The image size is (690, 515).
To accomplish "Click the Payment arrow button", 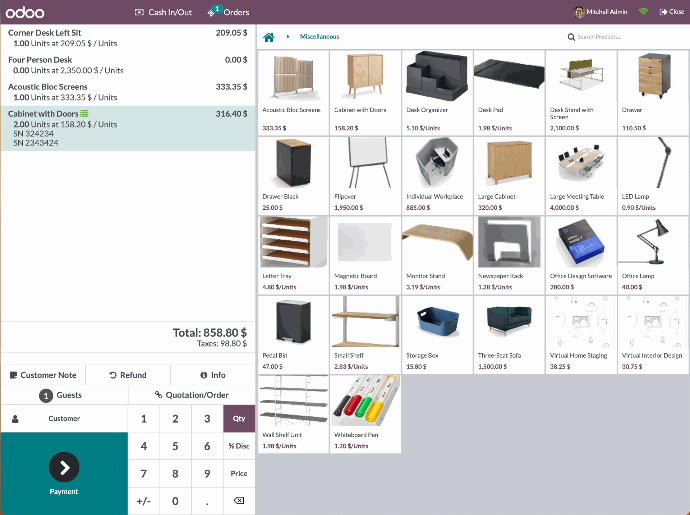I will pyautogui.click(x=64, y=466).
